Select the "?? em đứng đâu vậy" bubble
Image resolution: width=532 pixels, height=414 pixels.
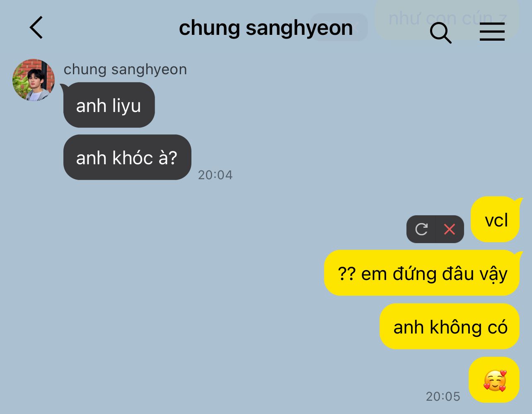click(422, 273)
